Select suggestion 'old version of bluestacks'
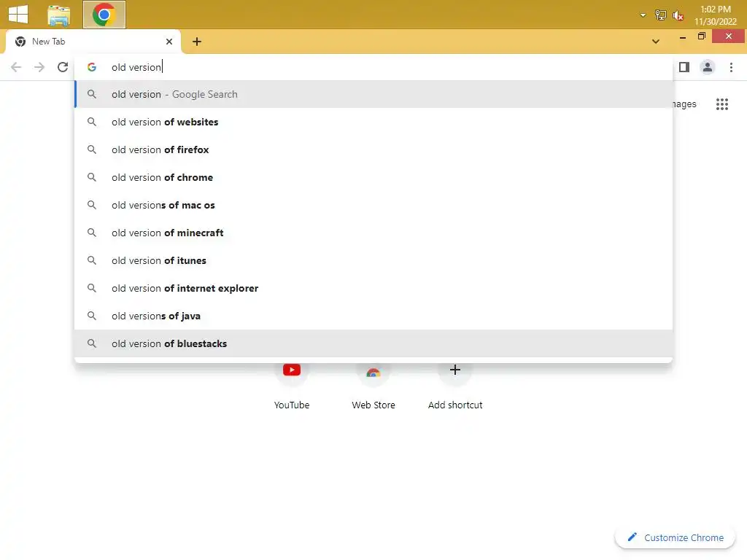747x560 pixels. click(x=373, y=343)
